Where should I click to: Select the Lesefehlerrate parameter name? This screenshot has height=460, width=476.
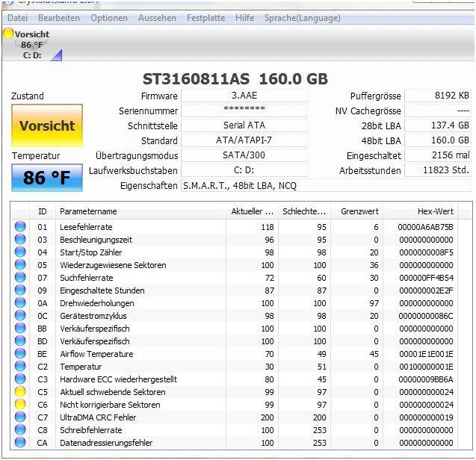tap(86, 227)
